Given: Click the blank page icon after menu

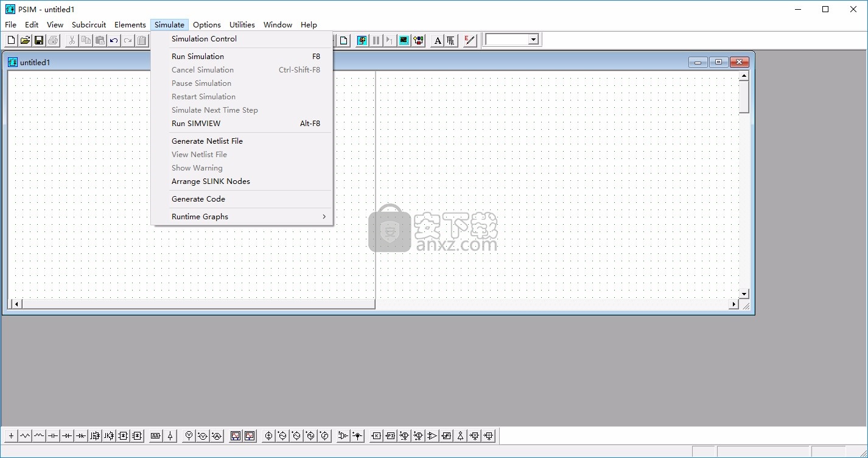Looking at the screenshot, I should click(343, 40).
